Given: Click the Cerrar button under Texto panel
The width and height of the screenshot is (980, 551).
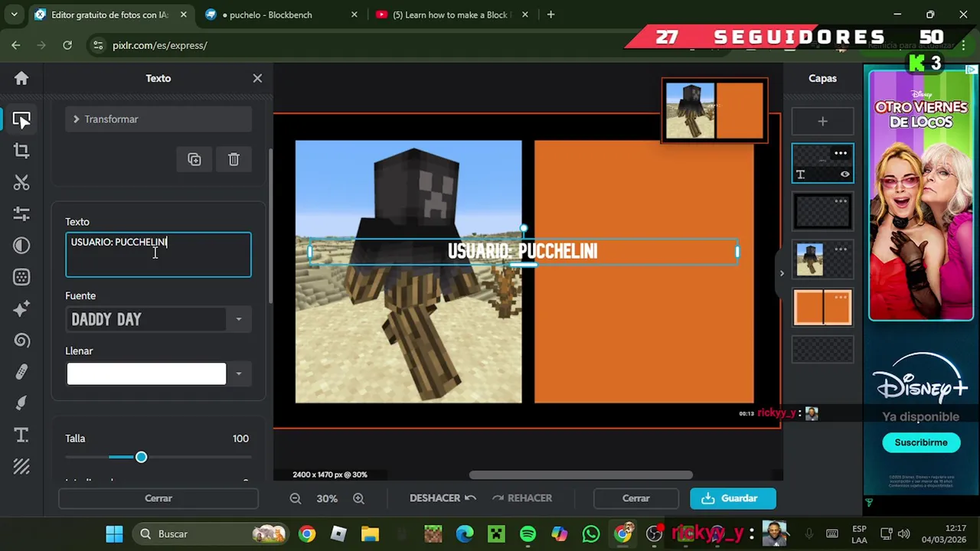Looking at the screenshot, I should coord(158,498).
